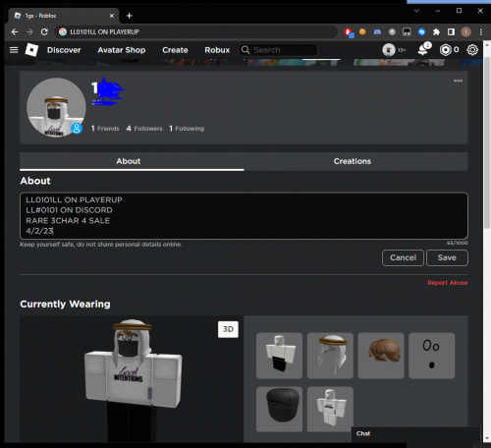491x448 pixels.
Task: Switch to the Creations tab
Action: coord(355,161)
